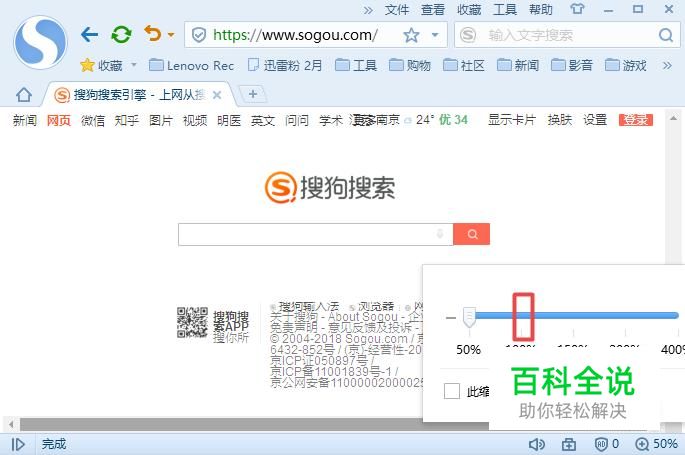Open the undo dropdown arrow beside restore
The width and height of the screenshot is (685, 455).
[x=171, y=35]
